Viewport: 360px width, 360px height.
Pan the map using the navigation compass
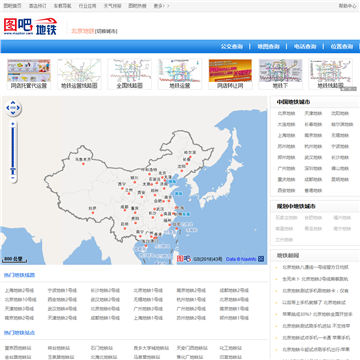point(13,108)
